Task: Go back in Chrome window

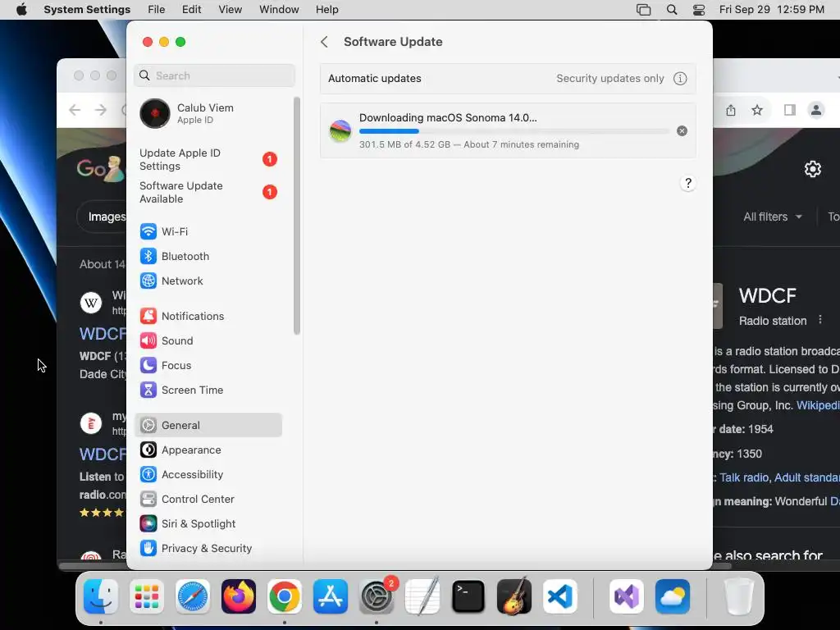Action: click(x=75, y=111)
